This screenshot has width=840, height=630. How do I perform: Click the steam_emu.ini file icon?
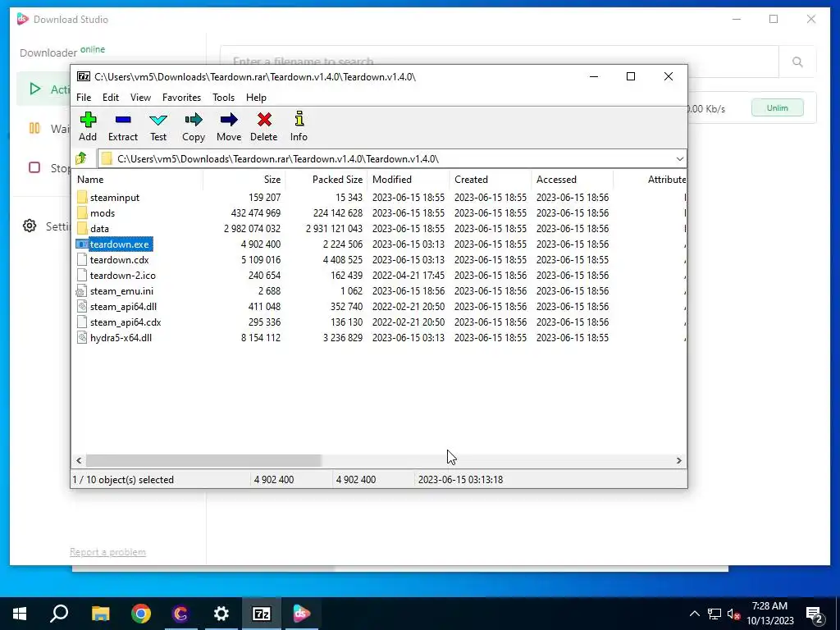[81, 291]
